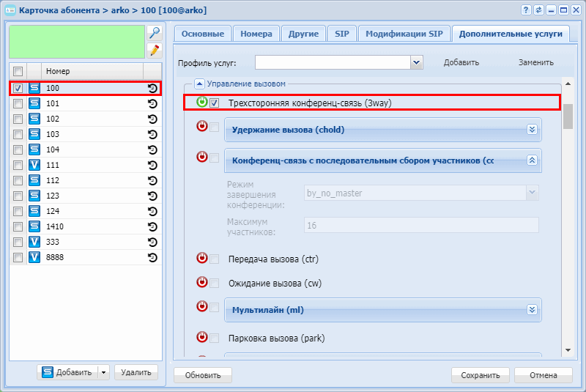Click the history icon for number 123
The height and width of the screenshot is (392, 586).
pyautogui.click(x=152, y=196)
